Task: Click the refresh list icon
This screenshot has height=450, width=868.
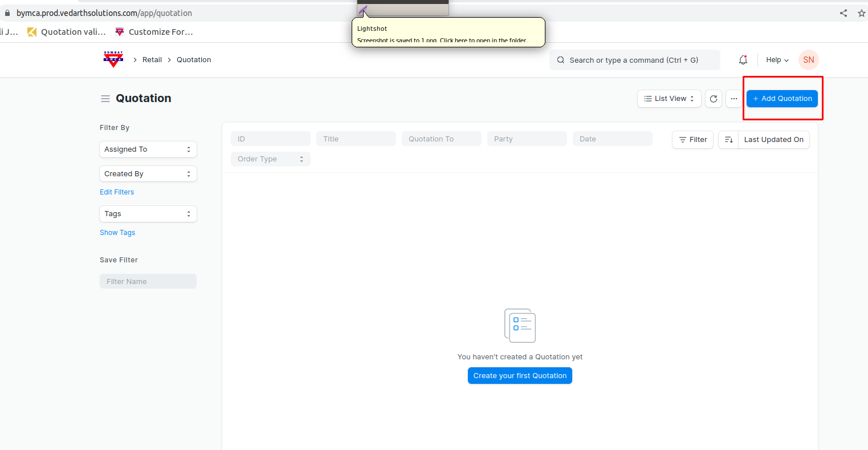Action: pos(714,99)
